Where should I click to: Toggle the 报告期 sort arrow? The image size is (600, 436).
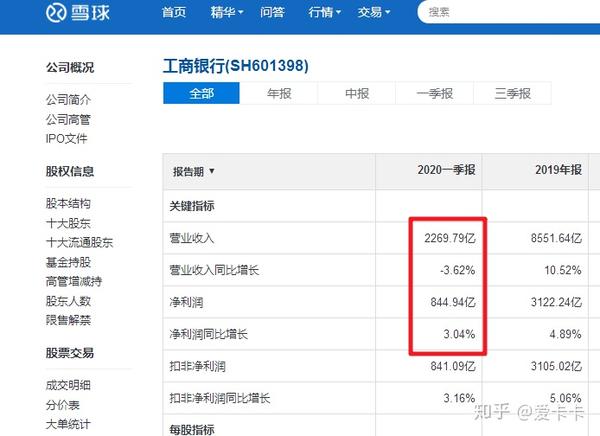pyautogui.click(x=212, y=171)
